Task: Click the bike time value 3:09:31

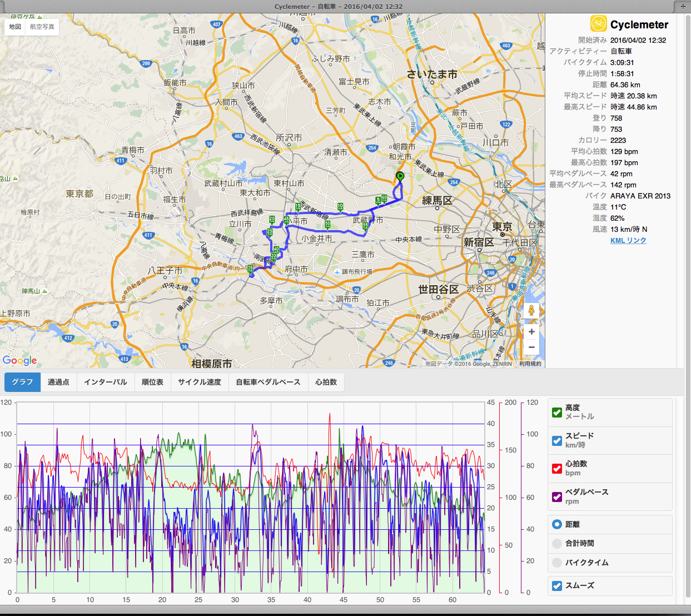Action: click(x=622, y=62)
